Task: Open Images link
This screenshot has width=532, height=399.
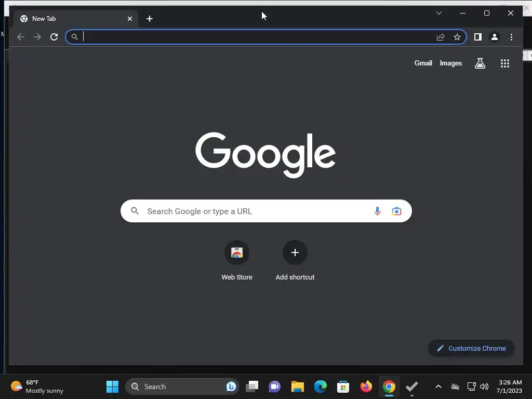Action: pos(450,63)
